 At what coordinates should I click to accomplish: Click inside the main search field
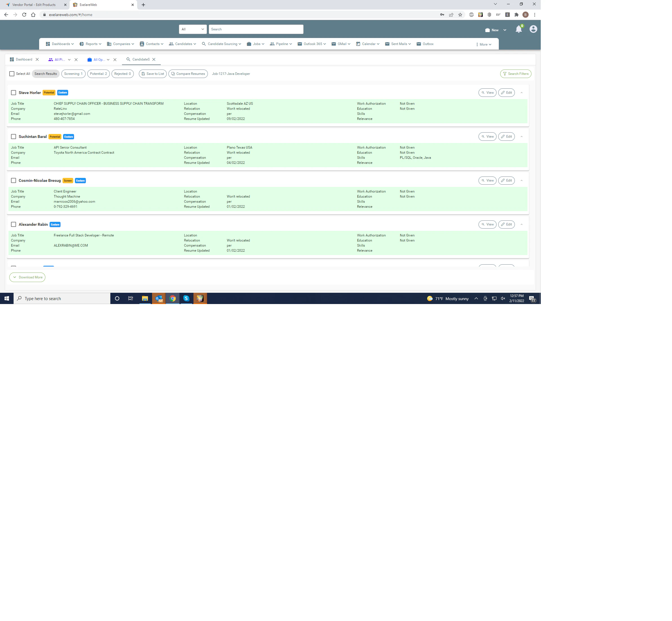tap(255, 29)
